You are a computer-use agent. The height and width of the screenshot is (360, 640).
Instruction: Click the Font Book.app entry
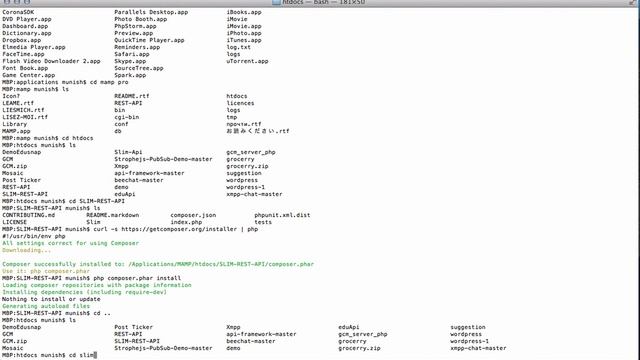tap(25, 68)
